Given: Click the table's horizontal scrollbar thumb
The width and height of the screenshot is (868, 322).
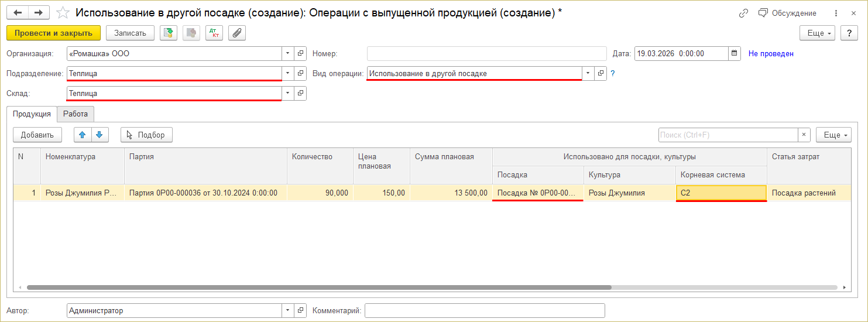Looking at the screenshot, I should [x=319, y=287].
